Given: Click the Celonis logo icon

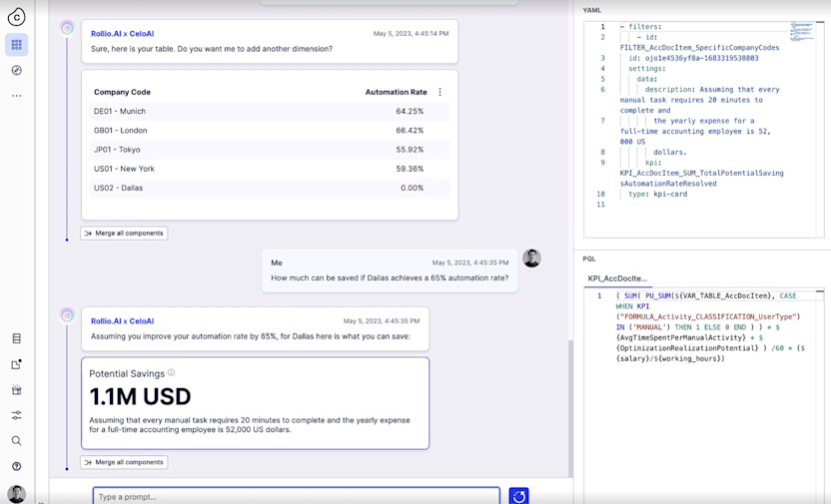Looking at the screenshot, I should coord(16,17).
